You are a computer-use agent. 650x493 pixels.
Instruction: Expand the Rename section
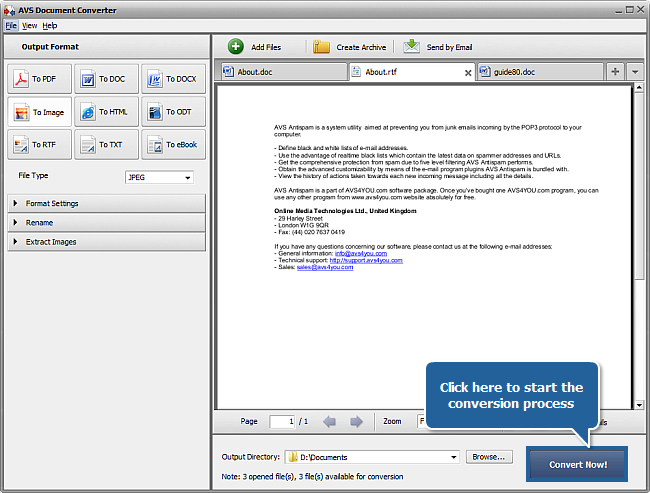coord(107,223)
